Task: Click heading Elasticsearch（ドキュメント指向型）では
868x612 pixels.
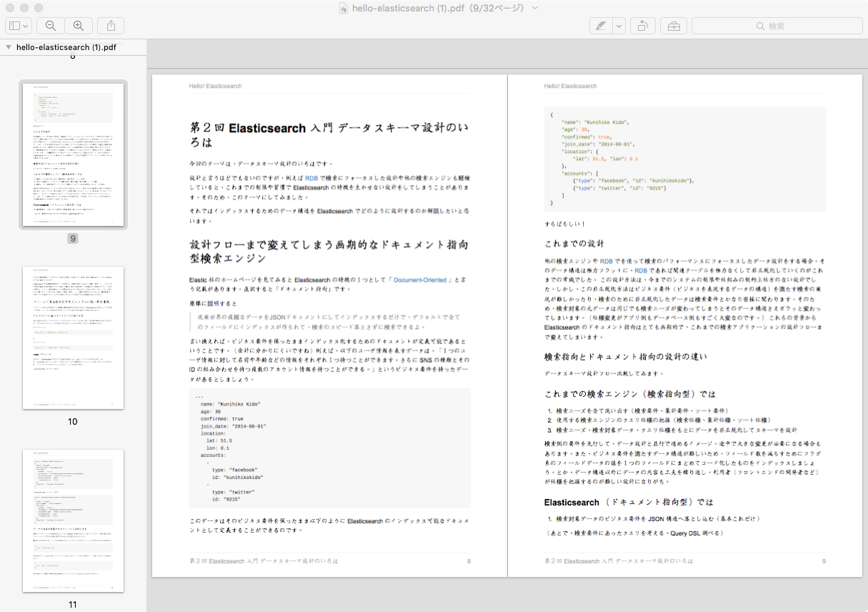Action: click(629, 502)
